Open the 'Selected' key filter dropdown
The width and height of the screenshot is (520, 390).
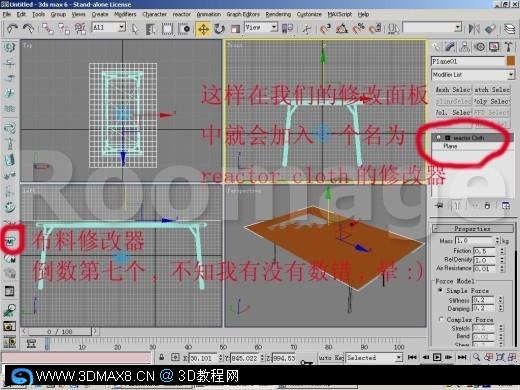point(374,358)
